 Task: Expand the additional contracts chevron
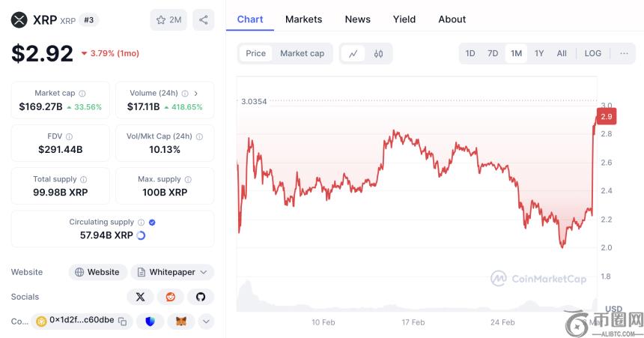[206, 321]
